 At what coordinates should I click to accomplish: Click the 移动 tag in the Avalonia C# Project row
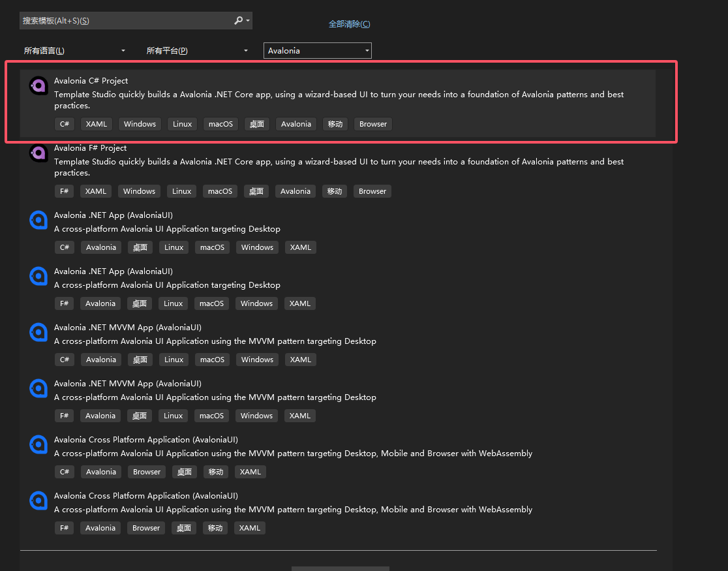pyautogui.click(x=335, y=124)
